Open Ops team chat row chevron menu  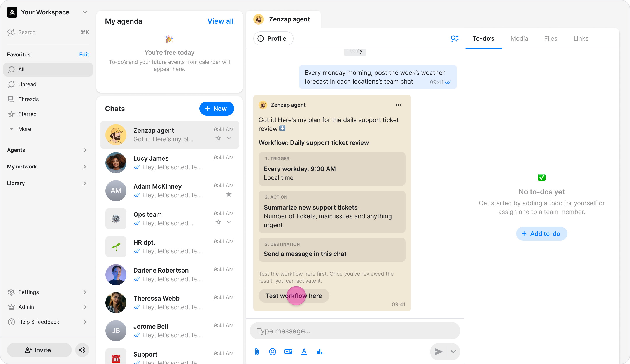click(229, 222)
